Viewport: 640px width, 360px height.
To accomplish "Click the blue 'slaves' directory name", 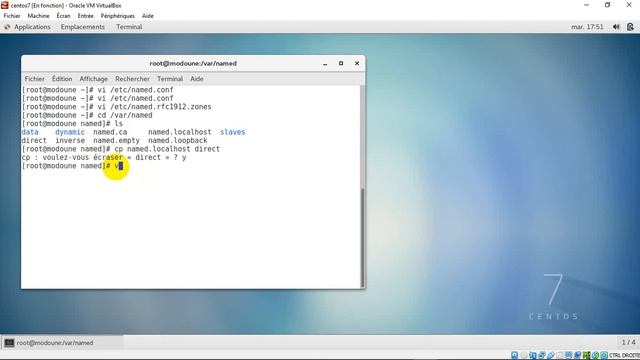I will (233, 132).
